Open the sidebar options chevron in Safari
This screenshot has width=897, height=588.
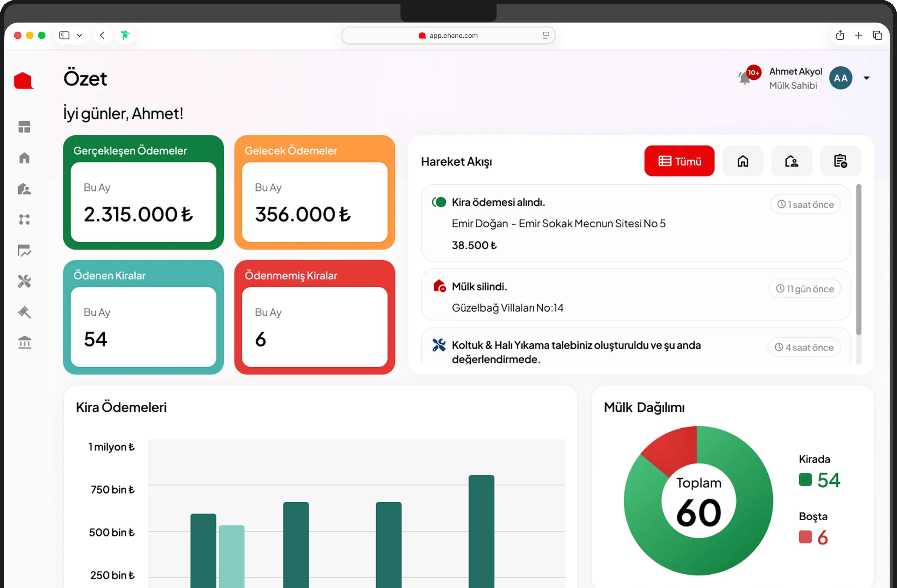pos(79,36)
